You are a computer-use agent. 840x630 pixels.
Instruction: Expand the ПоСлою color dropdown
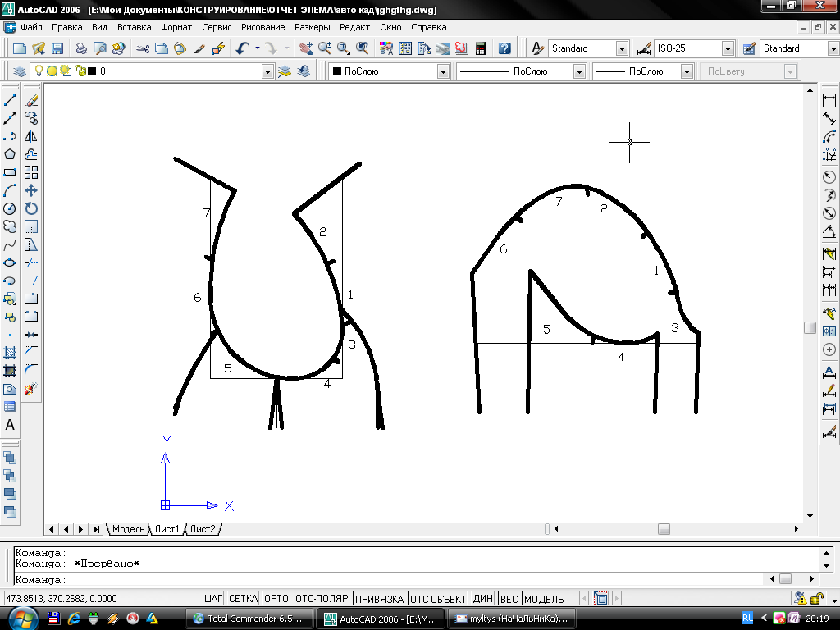[443, 71]
